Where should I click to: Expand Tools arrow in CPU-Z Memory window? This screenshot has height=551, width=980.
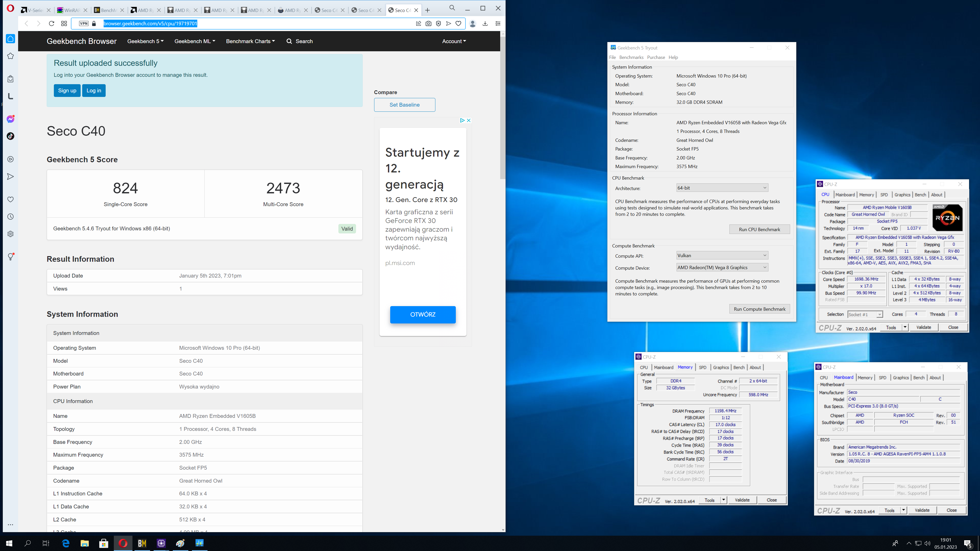tap(724, 500)
